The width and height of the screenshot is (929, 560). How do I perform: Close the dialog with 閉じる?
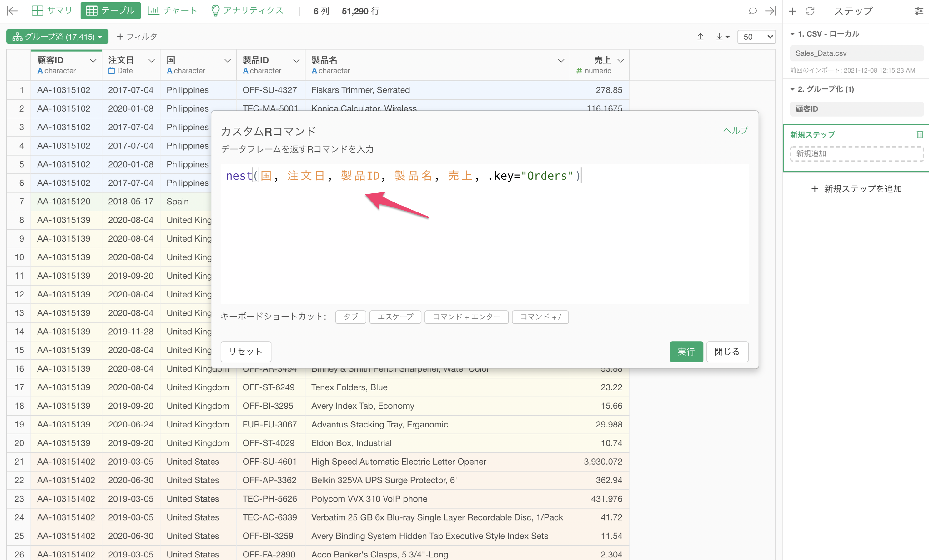(x=727, y=352)
